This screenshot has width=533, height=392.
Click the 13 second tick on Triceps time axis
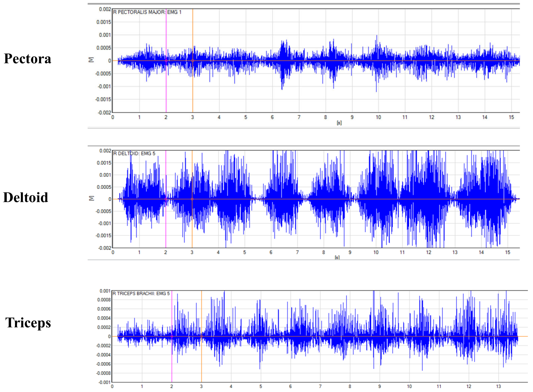point(498,386)
